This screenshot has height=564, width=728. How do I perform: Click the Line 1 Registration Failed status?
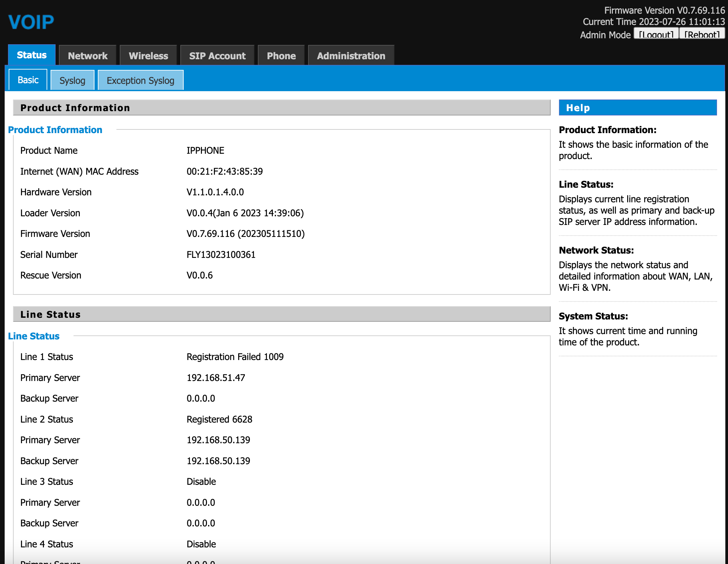point(235,357)
